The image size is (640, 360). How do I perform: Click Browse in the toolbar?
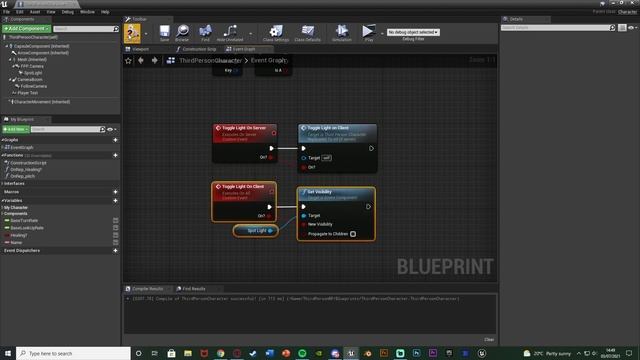(x=182, y=33)
